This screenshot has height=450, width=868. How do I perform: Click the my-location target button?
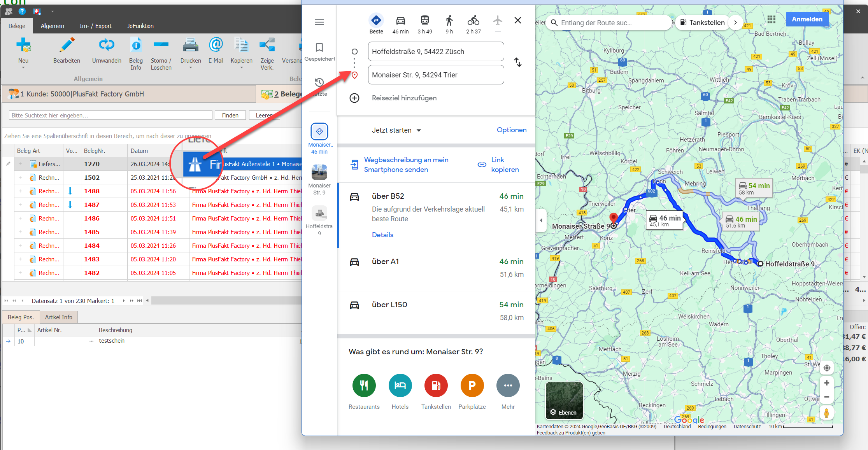[827, 368]
